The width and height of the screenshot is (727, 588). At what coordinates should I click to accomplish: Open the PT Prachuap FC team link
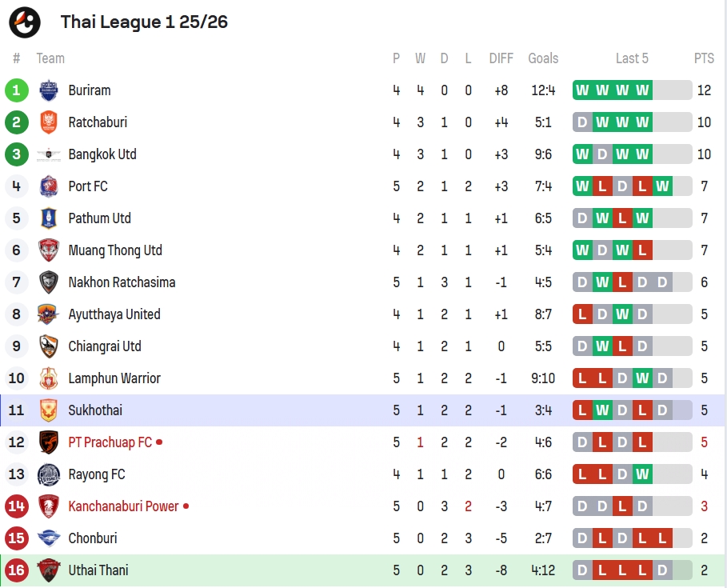[x=110, y=442]
